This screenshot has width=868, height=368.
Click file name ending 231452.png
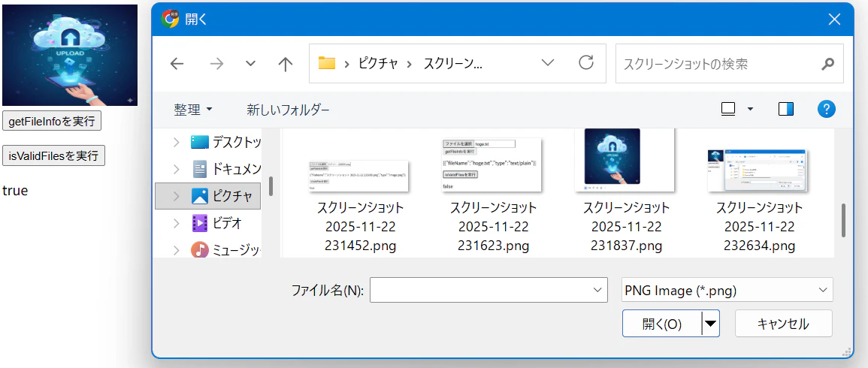(361, 226)
